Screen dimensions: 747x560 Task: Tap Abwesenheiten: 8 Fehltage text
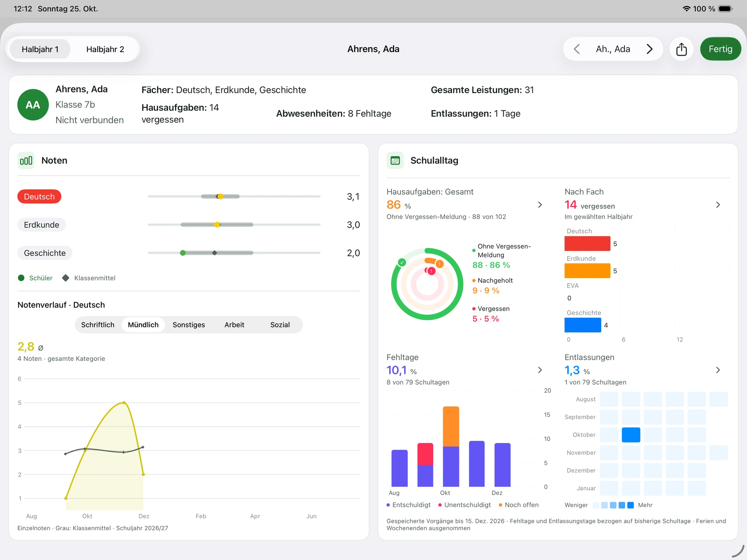click(x=333, y=114)
